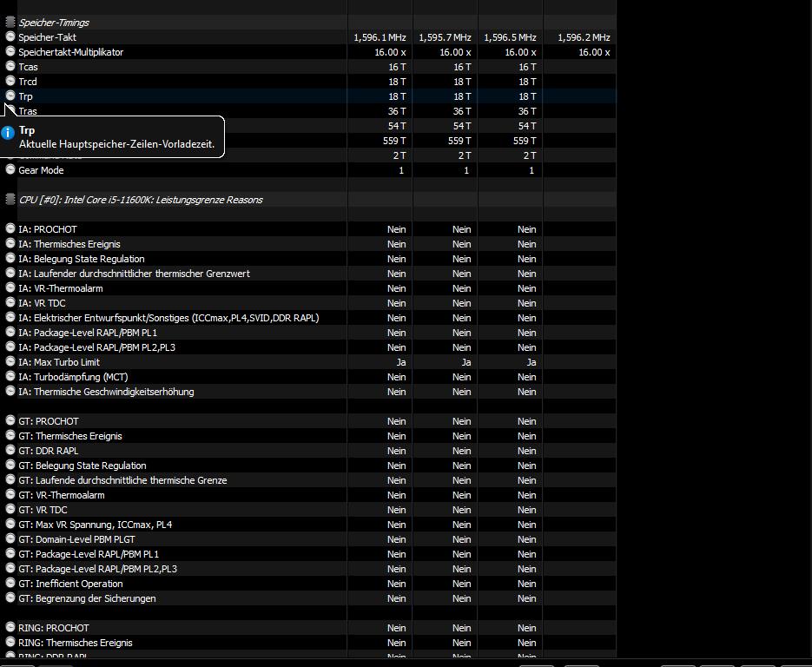Viewport: 812px width, 667px height.
Task: Click the GT: PROCHOT sensor icon
Action: click(x=10, y=420)
